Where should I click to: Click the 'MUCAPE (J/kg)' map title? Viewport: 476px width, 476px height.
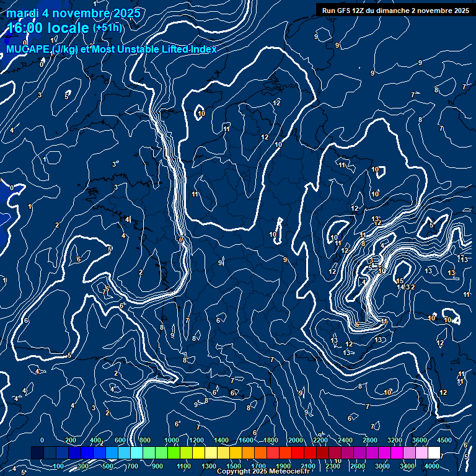coord(42,49)
